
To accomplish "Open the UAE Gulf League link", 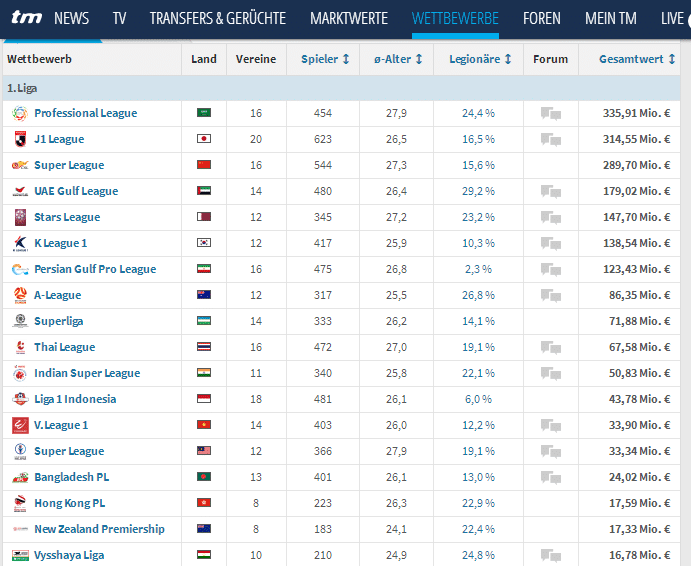I will pyautogui.click(x=76, y=191).
